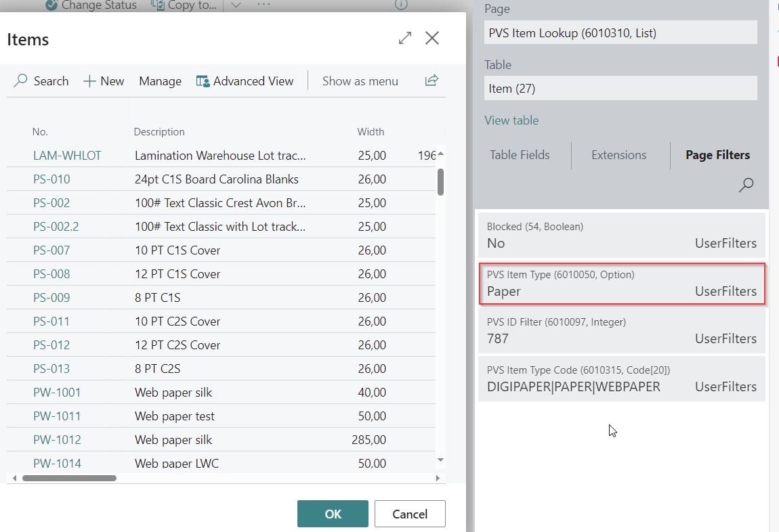The width and height of the screenshot is (779, 532).
Task: Open item PW-1001 Web paper silk
Action: 57,393
